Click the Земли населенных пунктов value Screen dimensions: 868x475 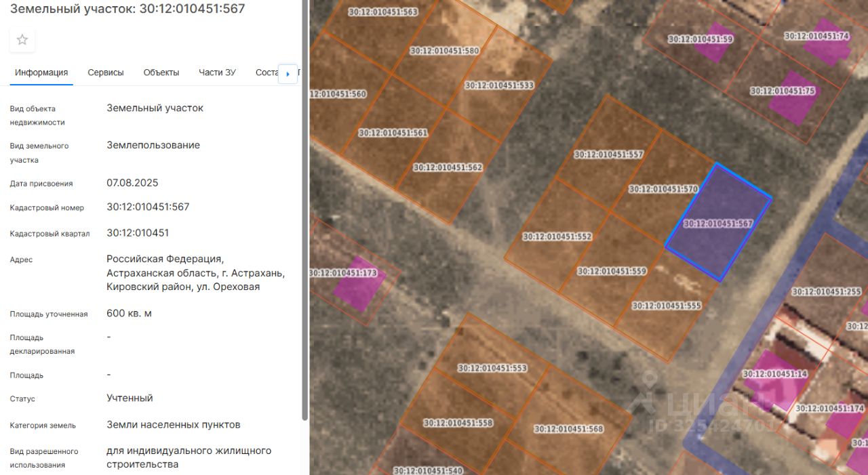pyautogui.click(x=174, y=425)
